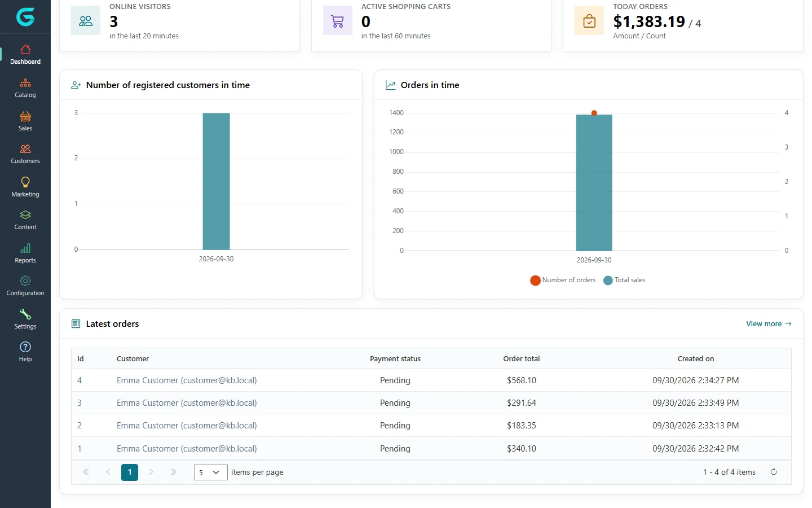812x508 pixels.
Task: Click the Today Orders bag icon
Action: click(x=589, y=21)
